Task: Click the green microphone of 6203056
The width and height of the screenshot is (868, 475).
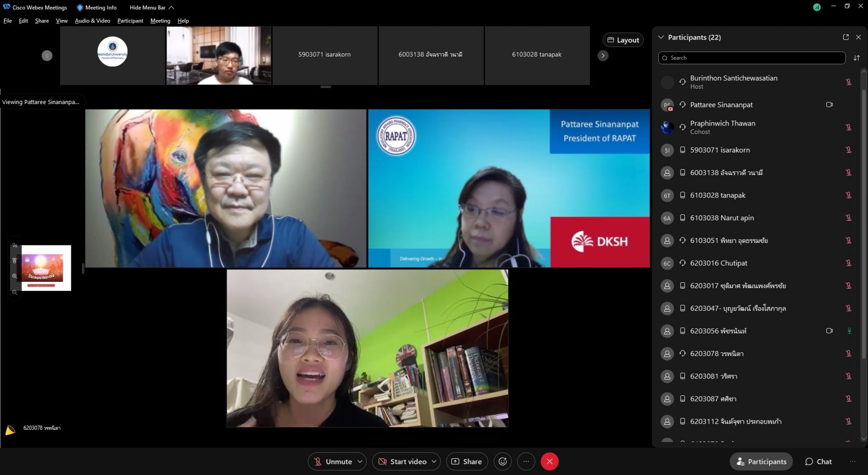Action: point(849,331)
